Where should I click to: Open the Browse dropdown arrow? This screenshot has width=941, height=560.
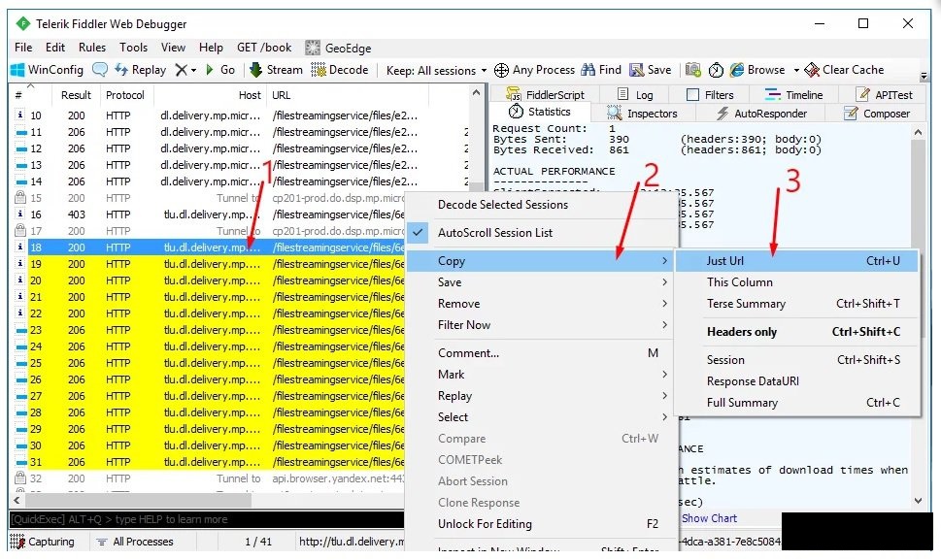(x=796, y=70)
